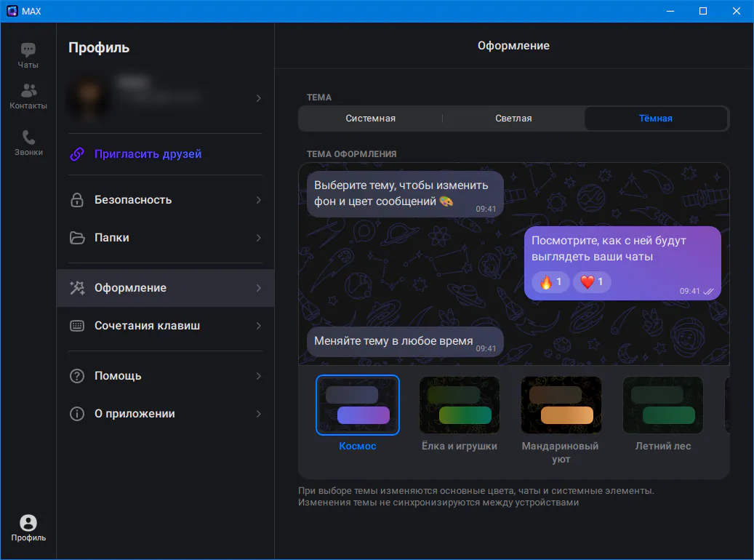754x560 pixels.
Task: Click the question mark Помощь icon
Action: pyautogui.click(x=77, y=376)
